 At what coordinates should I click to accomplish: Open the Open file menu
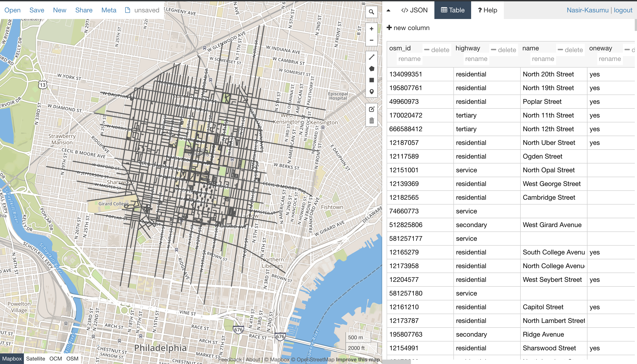tap(13, 10)
